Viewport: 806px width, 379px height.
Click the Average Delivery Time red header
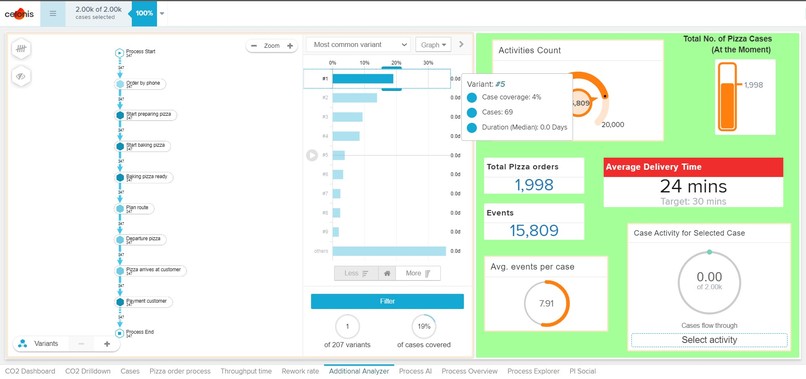pyautogui.click(x=693, y=167)
